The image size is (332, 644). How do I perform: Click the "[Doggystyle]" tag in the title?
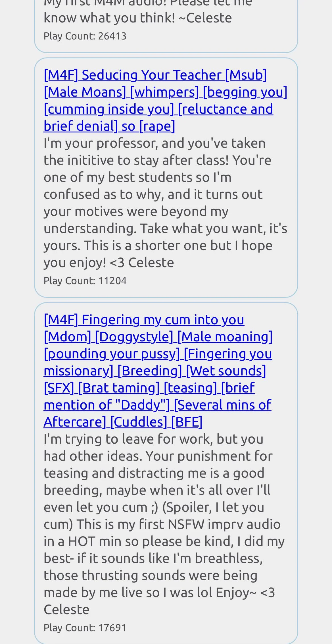pyautogui.click(x=134, y=337)
